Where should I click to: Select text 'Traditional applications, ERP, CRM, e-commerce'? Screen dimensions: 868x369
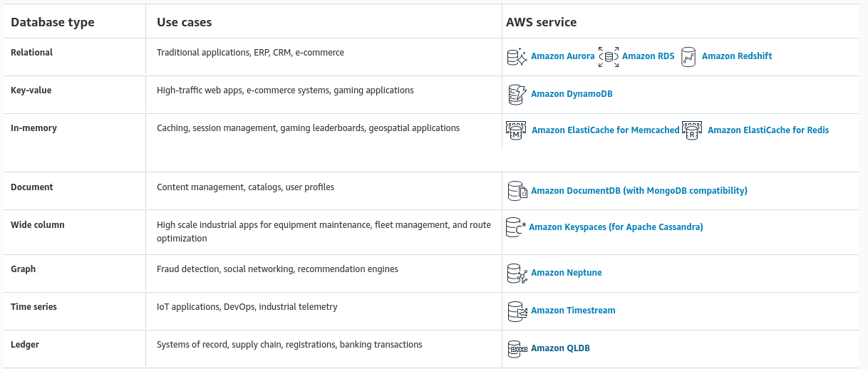tap(250, 53)
